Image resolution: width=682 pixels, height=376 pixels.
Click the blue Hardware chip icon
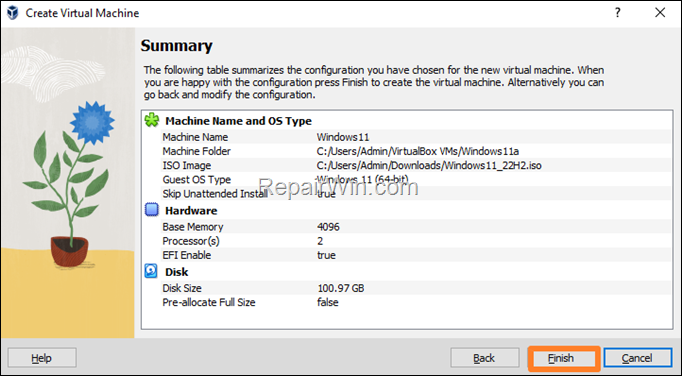pos(152,210)
